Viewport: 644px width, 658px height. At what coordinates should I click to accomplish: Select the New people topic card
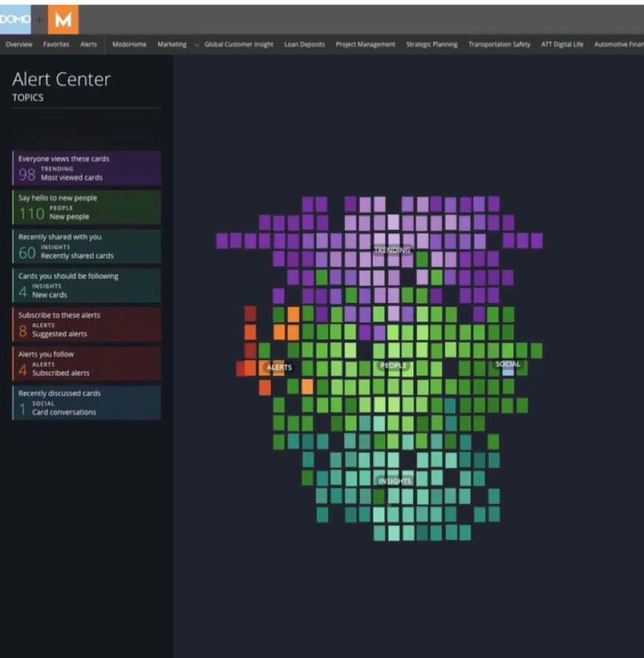87,207
